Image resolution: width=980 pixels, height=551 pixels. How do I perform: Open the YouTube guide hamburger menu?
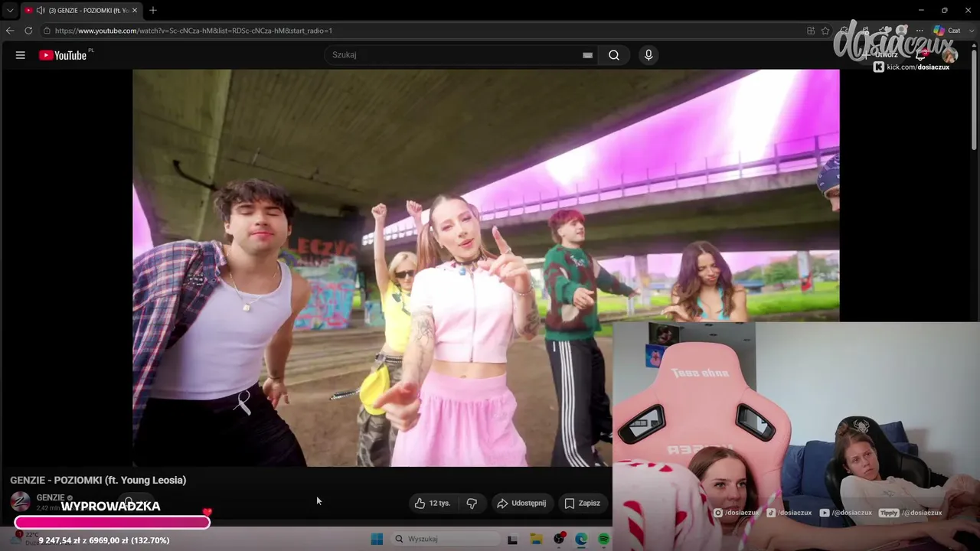pyautogui.click(x=21, y=55)
